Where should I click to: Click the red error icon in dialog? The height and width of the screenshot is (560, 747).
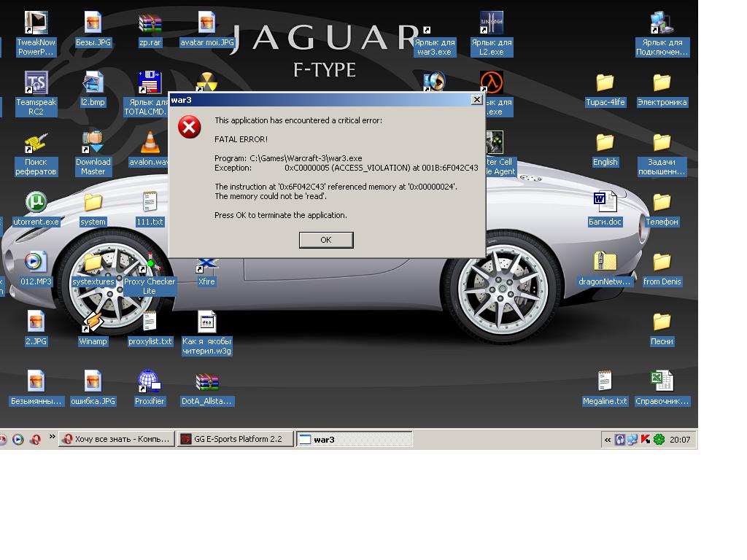[x=189, y=127]
